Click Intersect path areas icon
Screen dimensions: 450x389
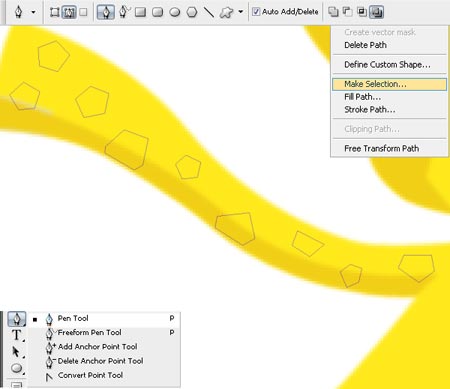[362, 12]
